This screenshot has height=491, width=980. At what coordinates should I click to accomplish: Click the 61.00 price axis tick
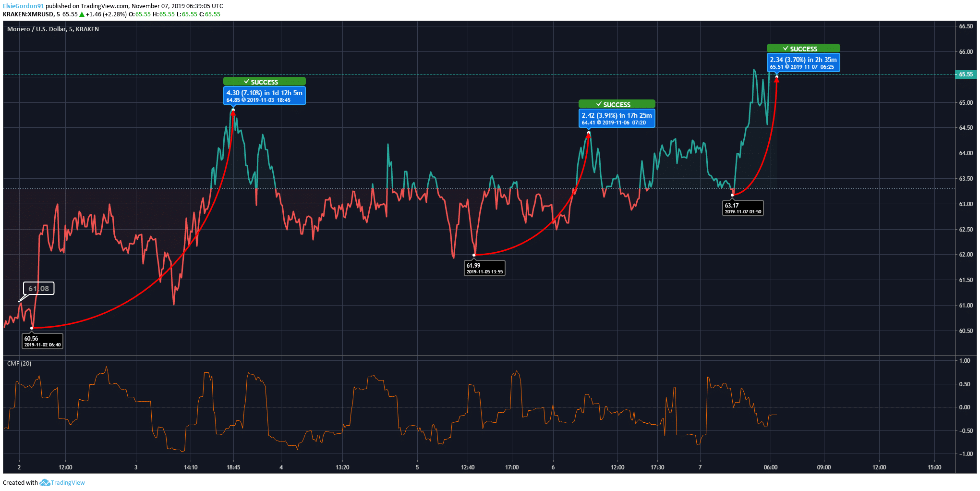click(966, 306)
